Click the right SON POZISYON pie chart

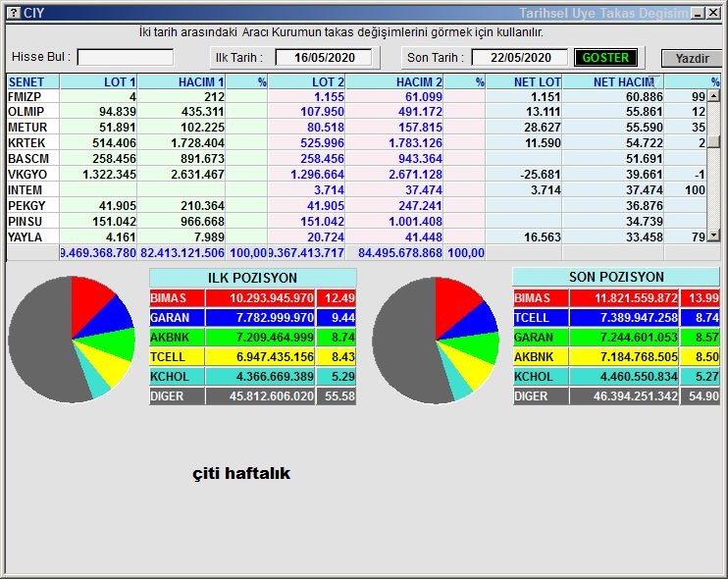pyautogui.click(x=436, y=340)
